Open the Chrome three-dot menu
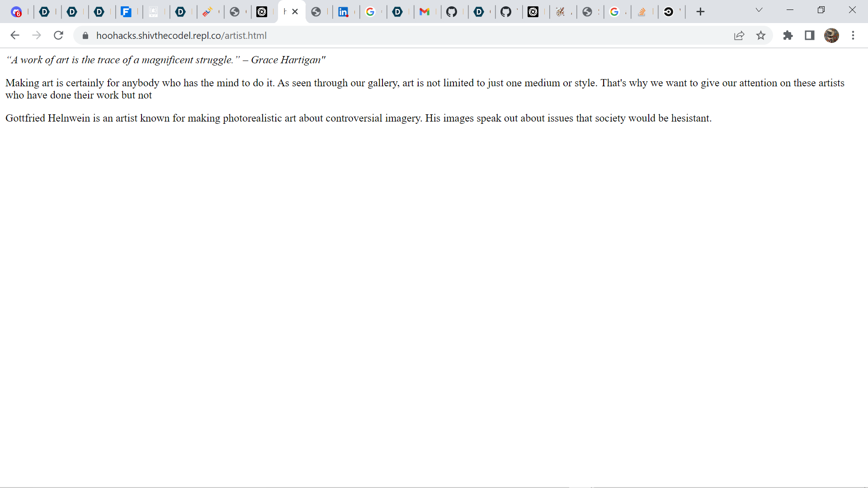 point(853,35)
